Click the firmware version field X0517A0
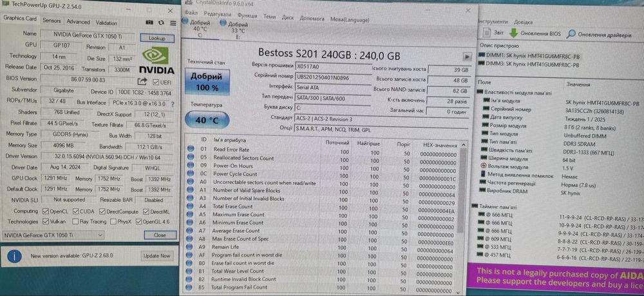 pyautogui.click(x=333, y=66)
